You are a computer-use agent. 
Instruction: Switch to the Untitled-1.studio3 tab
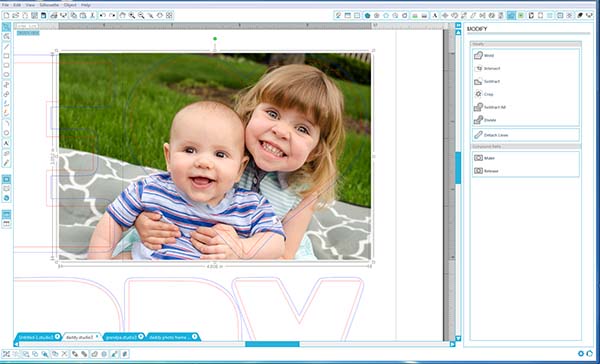point(36,337)
